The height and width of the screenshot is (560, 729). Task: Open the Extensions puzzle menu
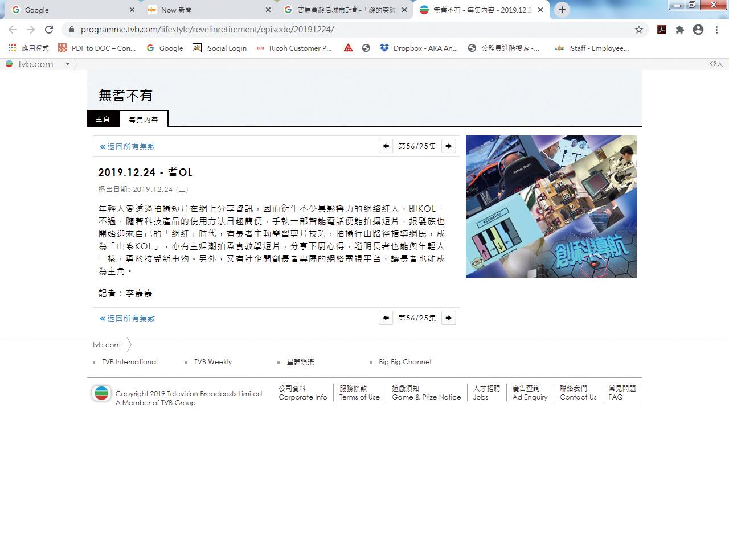(x=680, y=30)
